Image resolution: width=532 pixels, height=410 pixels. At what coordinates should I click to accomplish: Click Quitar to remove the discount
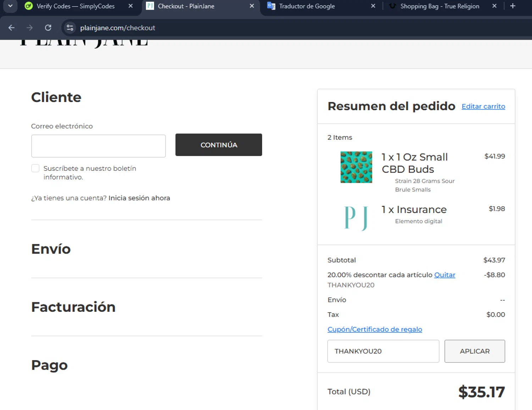[445, 275]
